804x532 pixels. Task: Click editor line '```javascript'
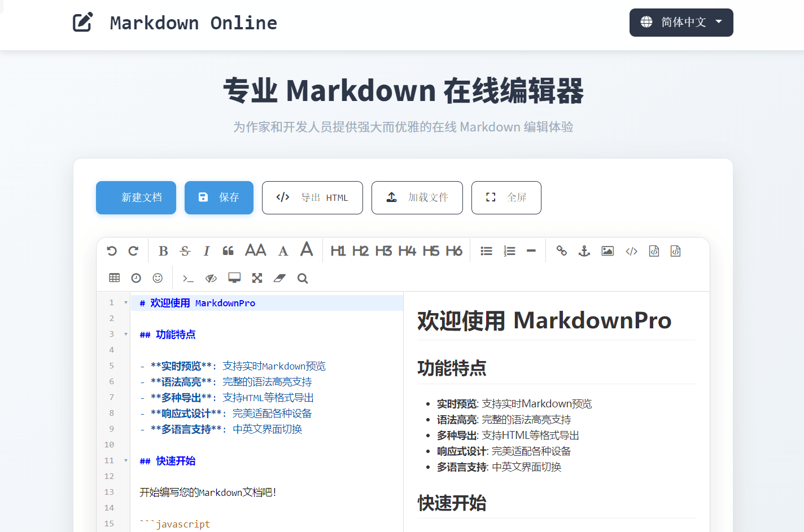point(175,524)
